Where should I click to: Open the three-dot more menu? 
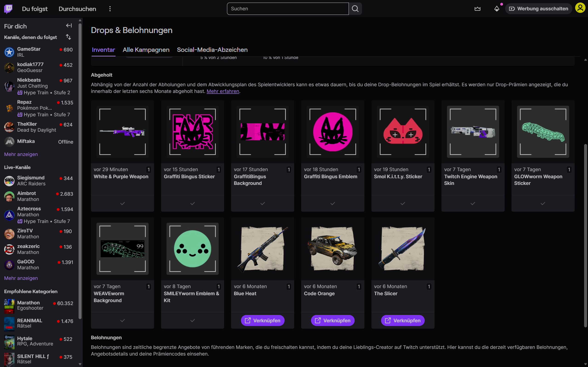(x=110, y=9)
